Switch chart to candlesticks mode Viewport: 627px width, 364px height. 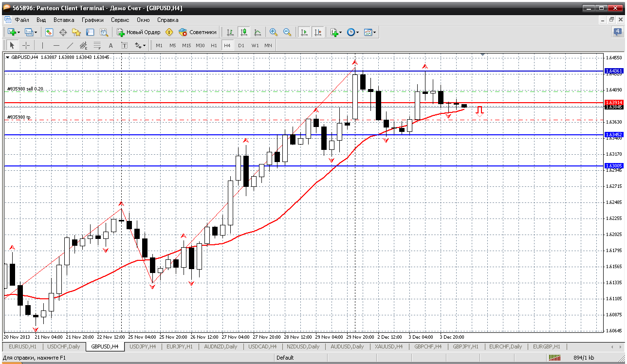pos(244,32)
